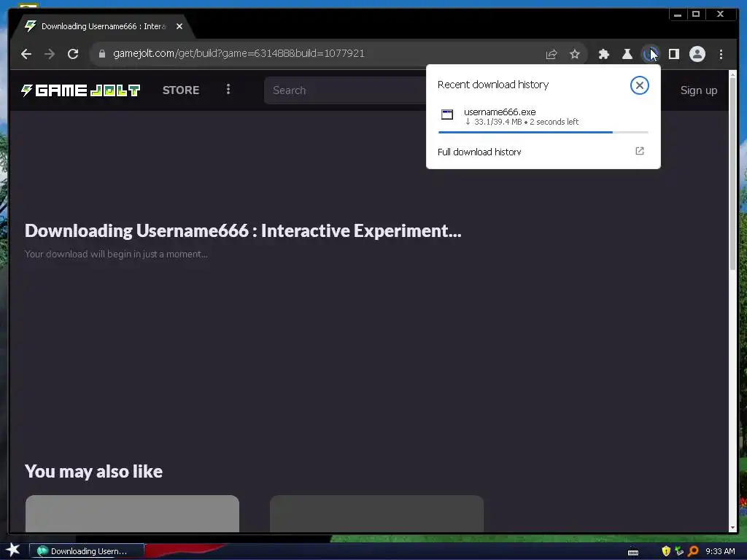Open the Extensions puzzle icon
Screen dimensions: 747x560
click(x=603, y=54)
